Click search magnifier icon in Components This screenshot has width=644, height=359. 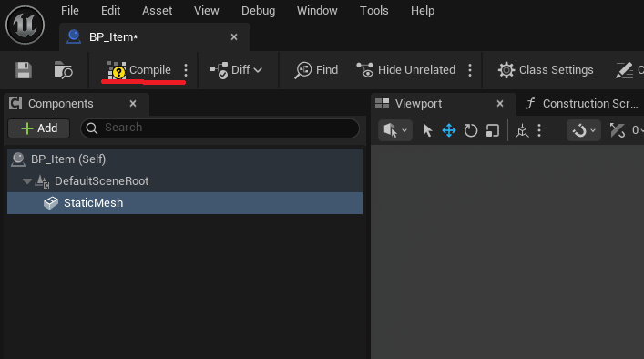92,128
